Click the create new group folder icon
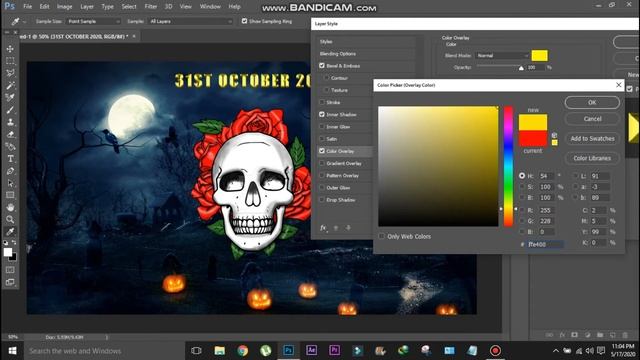 tap(600, 335)
